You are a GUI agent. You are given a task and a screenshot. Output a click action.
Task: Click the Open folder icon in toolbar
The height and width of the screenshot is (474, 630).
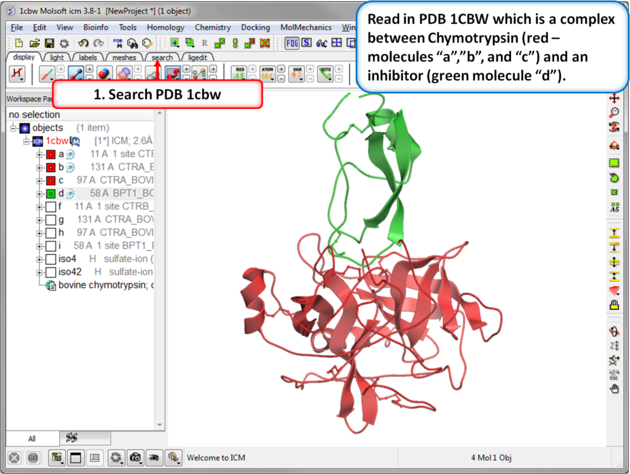click(33, 43)
